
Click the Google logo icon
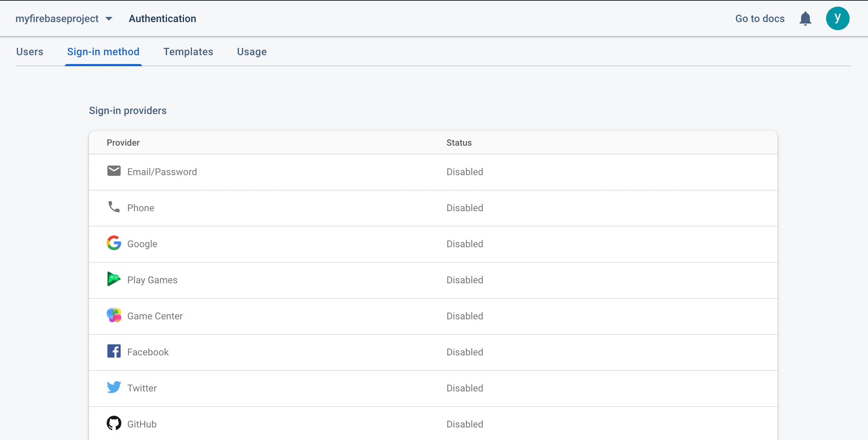coord(114,243)
